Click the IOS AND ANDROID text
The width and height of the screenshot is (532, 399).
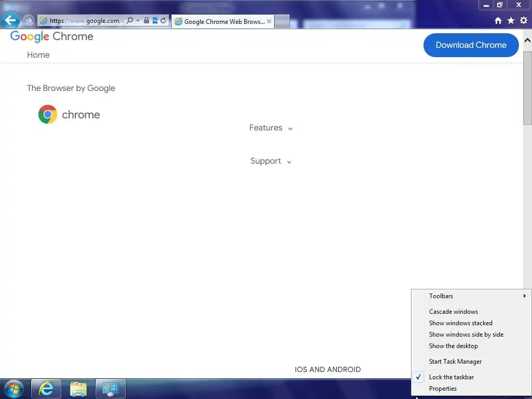pyautogui.click(x=328, y=369)
